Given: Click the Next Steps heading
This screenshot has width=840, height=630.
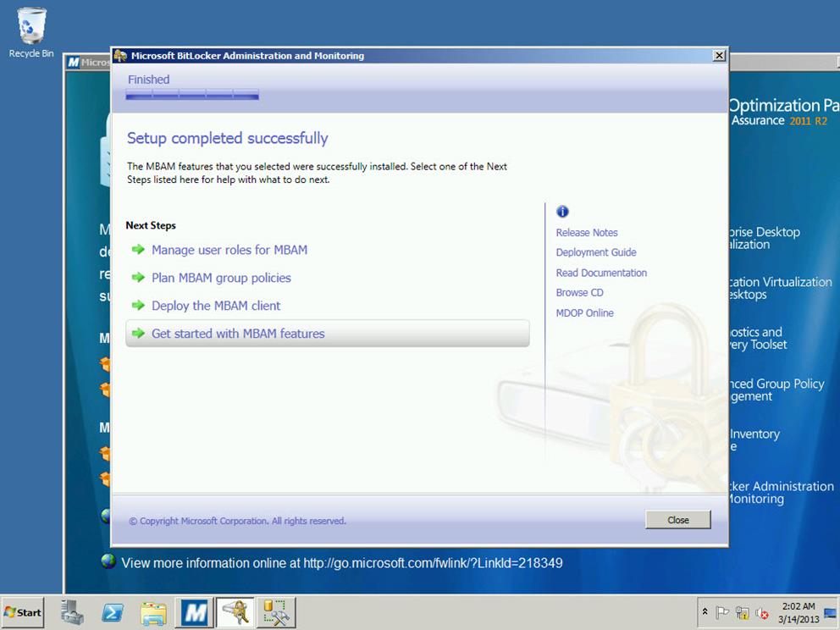Looking at the screenshot, I should (x=151, y=225).
